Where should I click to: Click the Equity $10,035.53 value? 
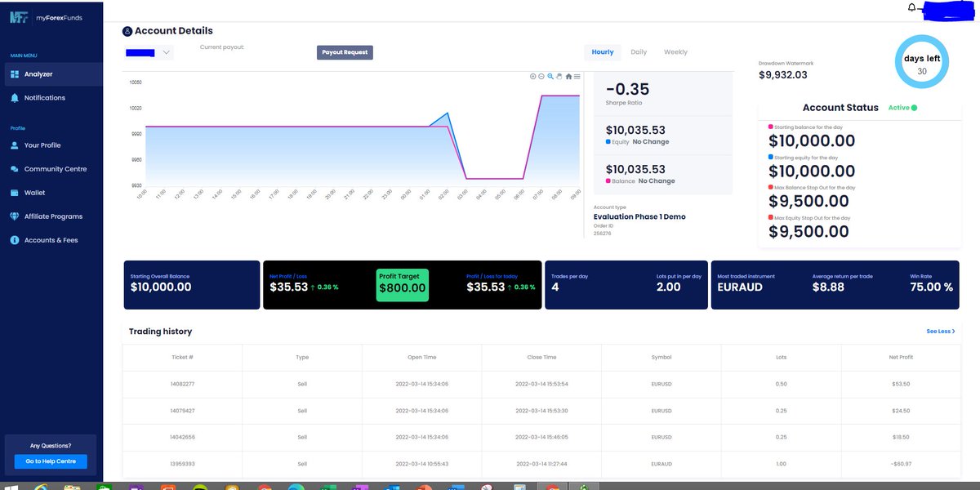point(635,130)
